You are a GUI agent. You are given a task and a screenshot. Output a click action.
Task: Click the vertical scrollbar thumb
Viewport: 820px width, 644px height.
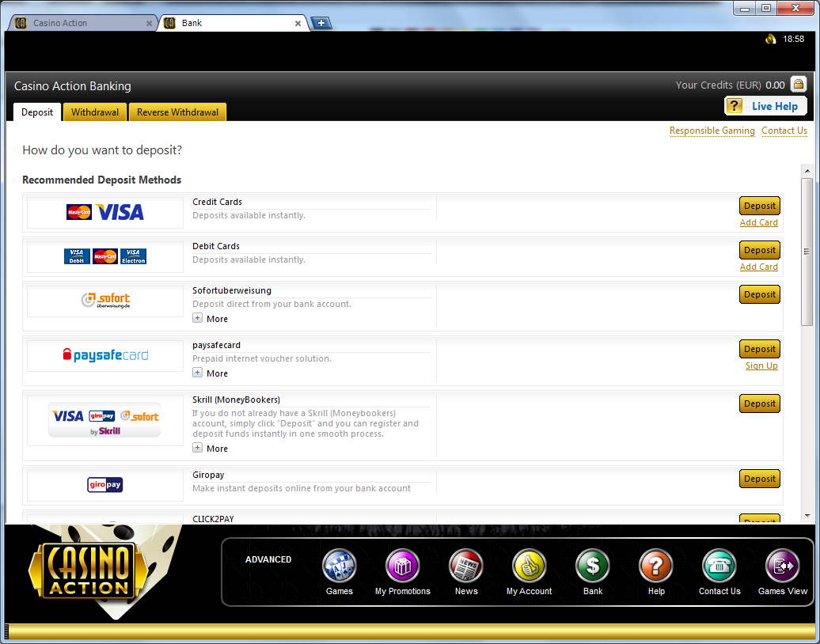(x=807, y=252)
